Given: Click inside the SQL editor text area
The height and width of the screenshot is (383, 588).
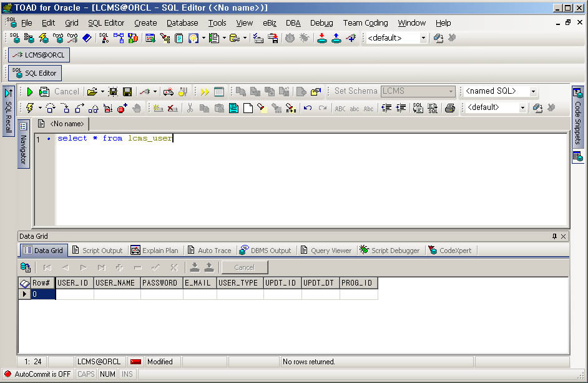Looking at the screenshot, I should (x=311, y=180).
